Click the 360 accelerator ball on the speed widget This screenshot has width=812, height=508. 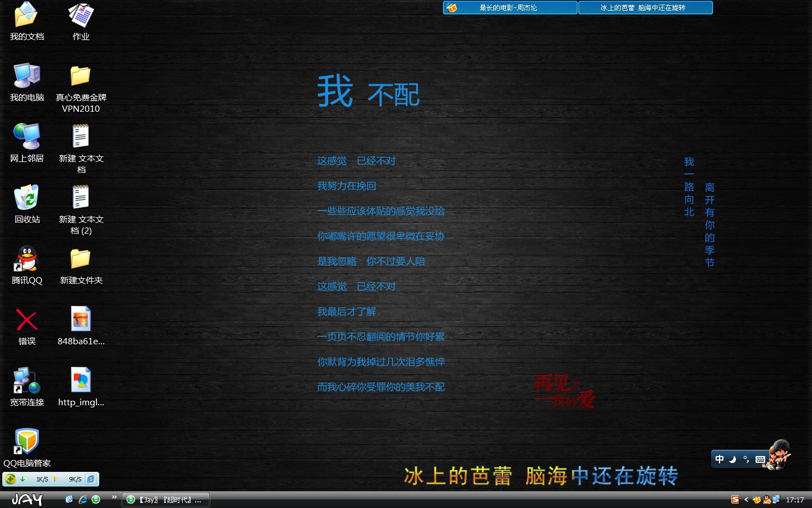click(11, 479)
